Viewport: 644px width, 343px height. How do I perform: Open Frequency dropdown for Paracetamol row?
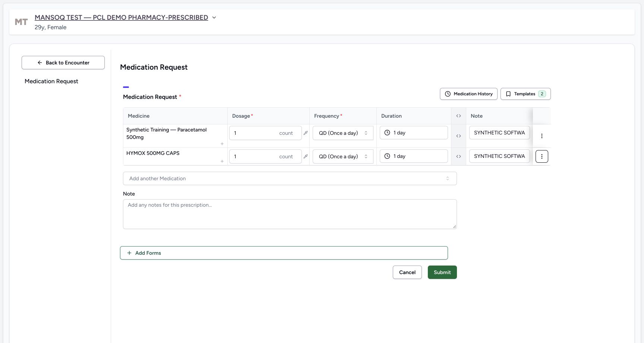pos(343,133)
